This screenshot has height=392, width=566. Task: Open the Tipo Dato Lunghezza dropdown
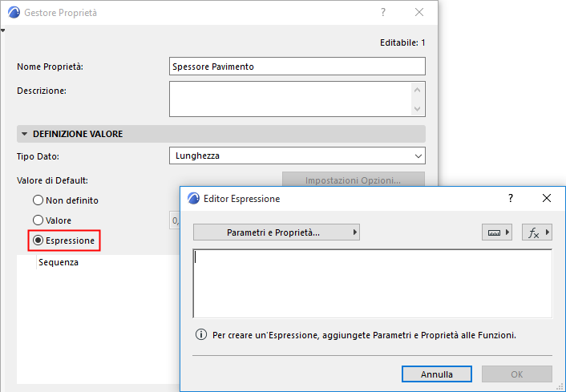[x=297, y=156]
